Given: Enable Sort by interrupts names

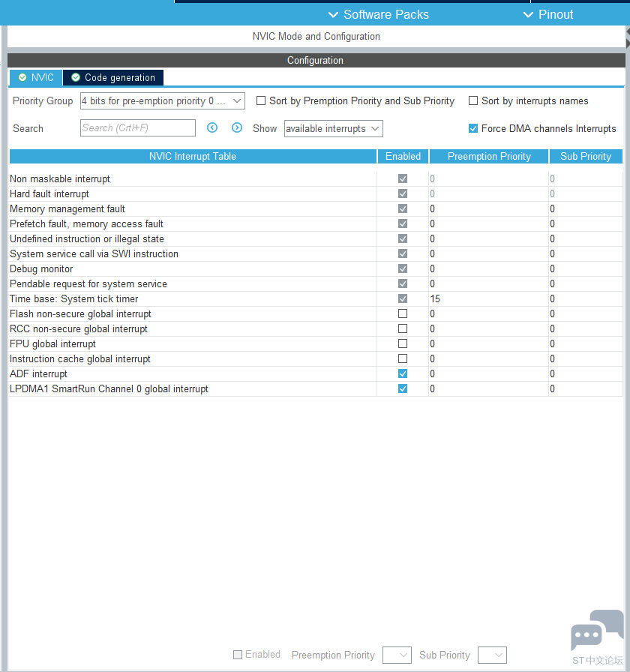Looking at the screenshot, I should click(x=473, y=100).
